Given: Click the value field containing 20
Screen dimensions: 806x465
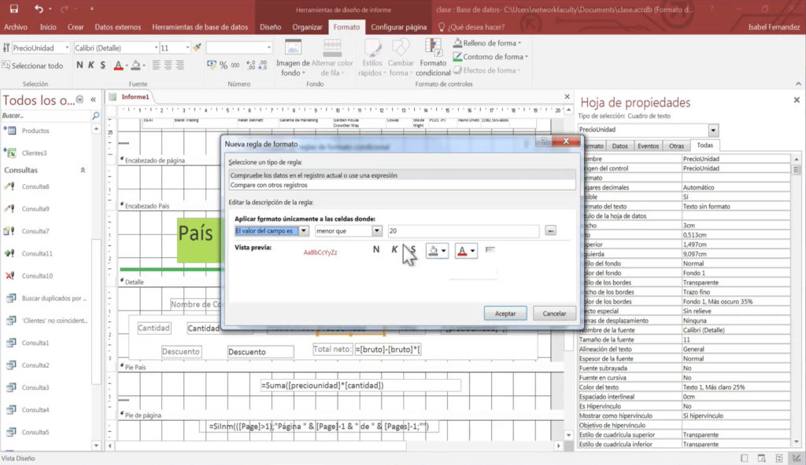Looking at the screenshot, I should point(463,231).
